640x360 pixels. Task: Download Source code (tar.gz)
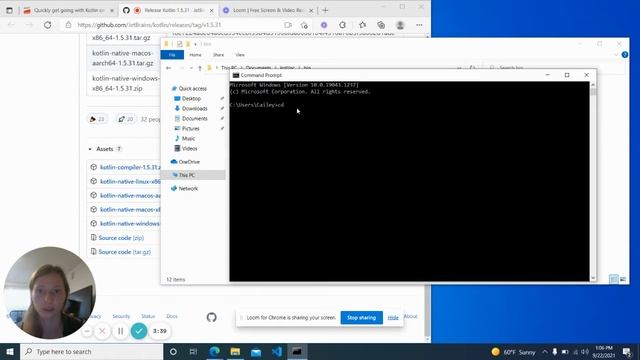[124, 252]
